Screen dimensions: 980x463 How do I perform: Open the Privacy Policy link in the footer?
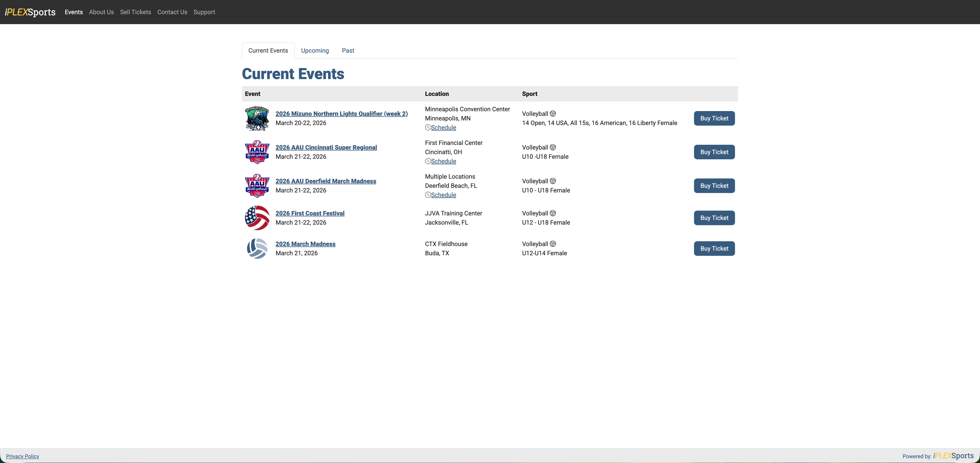[22, 456]
